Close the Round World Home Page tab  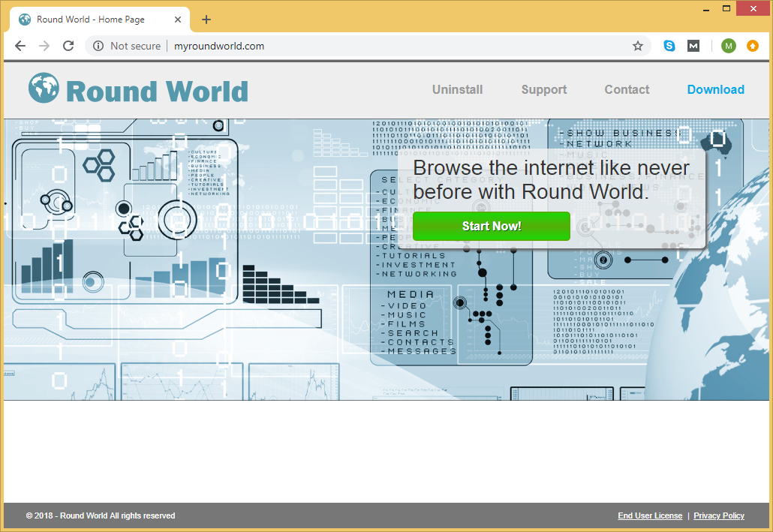176,20
